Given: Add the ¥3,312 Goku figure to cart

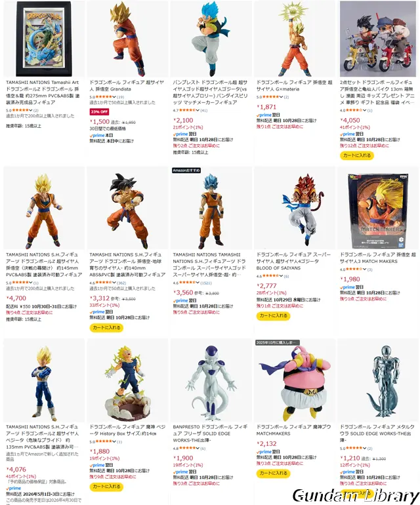Looking at the screenshot, I should [106, 328].
